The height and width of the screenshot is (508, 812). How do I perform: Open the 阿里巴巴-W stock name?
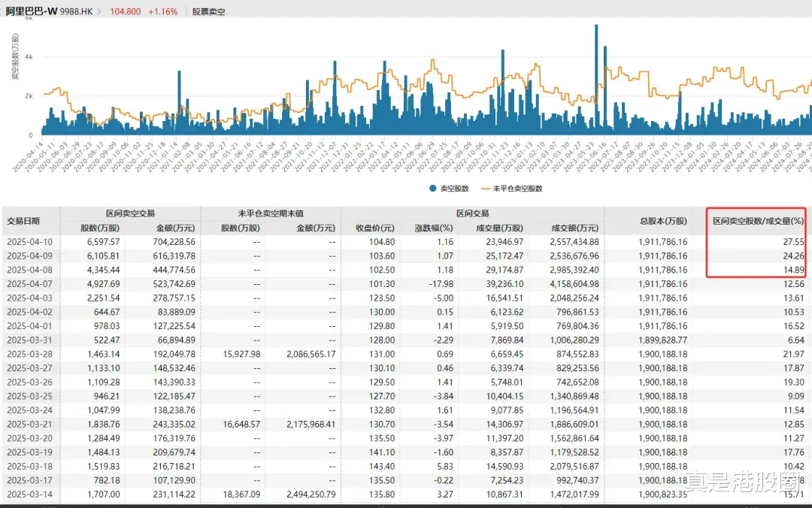pos(32,11)
